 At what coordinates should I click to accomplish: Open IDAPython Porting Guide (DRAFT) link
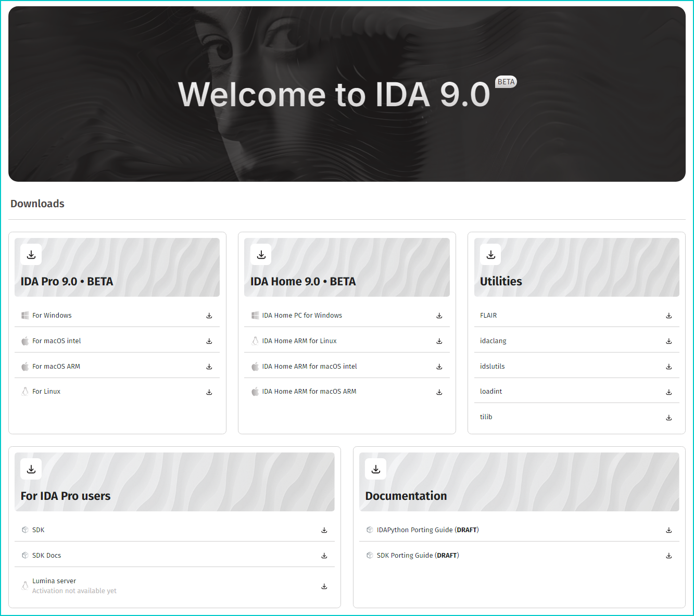(428, 530)
